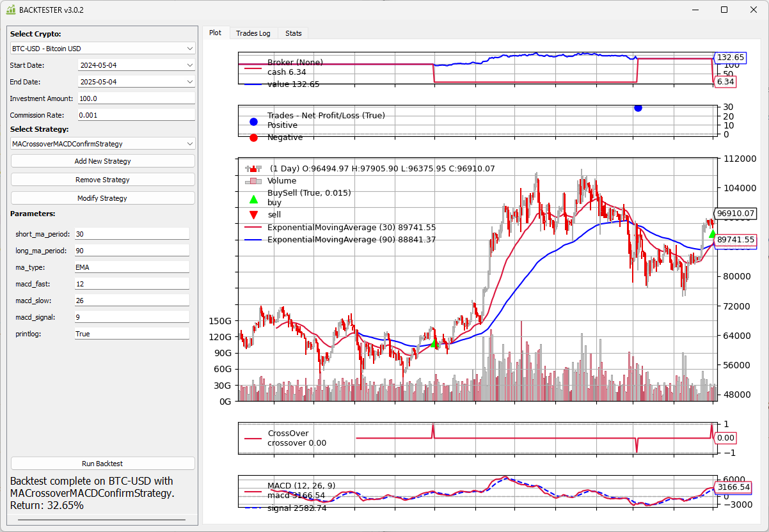Click the Trades - Net Profit/Loss legend text
Image resolution: width=769 pixels, height=532 pixels.
point(326,116)
